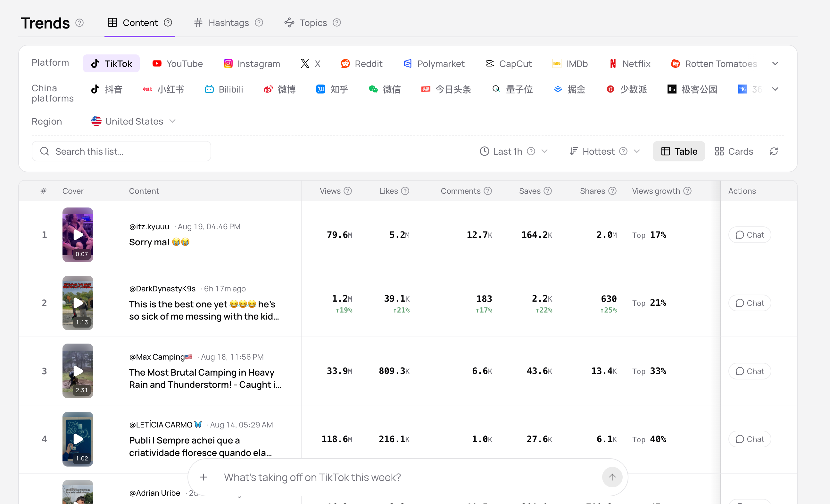Select the X platform filter
This screenshot has width=830, height=504.
tap(310, 64)
